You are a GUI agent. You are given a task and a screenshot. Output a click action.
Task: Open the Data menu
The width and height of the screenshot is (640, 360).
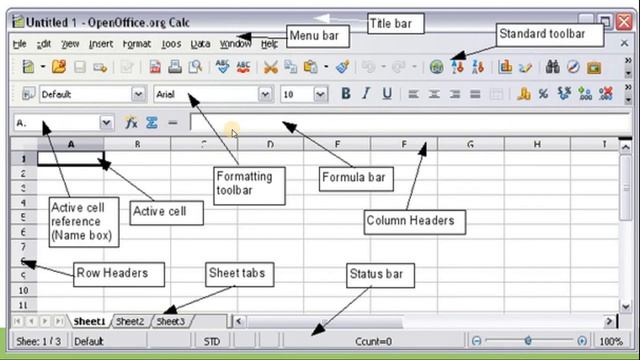coord(200,44)
